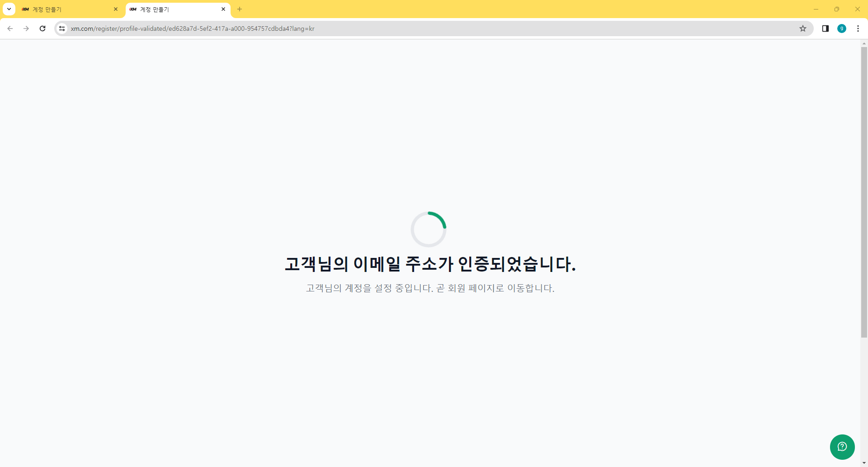This screenshot has width=868, height=467.
Task: Open the site information view in address bar
Action: pos(61,28)
